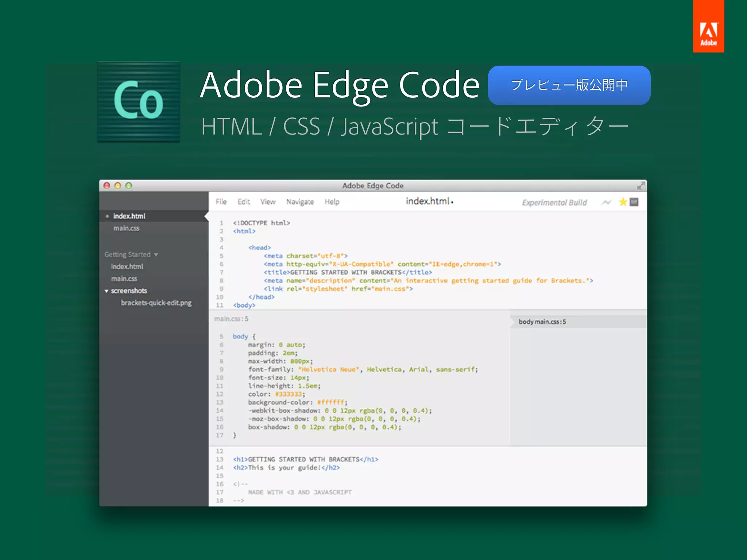Click the closing </head> tag line
This screenshot has height=560, width=747.
[261, 297]
